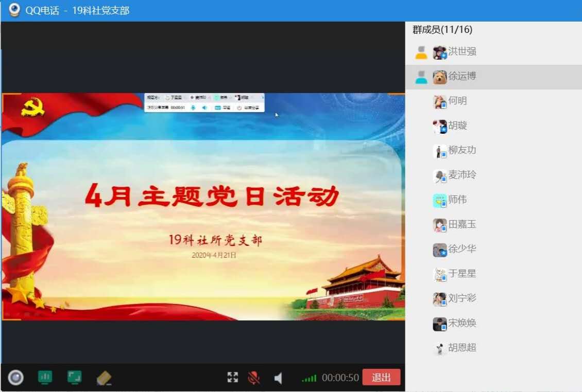
Task: Click the shared slide showing 4月主题党日活动
Action: point(203,206)
